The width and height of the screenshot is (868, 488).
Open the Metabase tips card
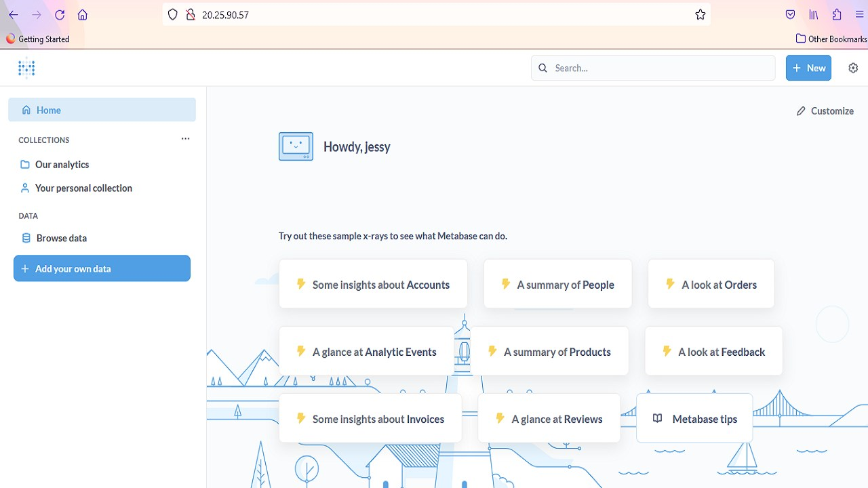[x=694, y=419]
